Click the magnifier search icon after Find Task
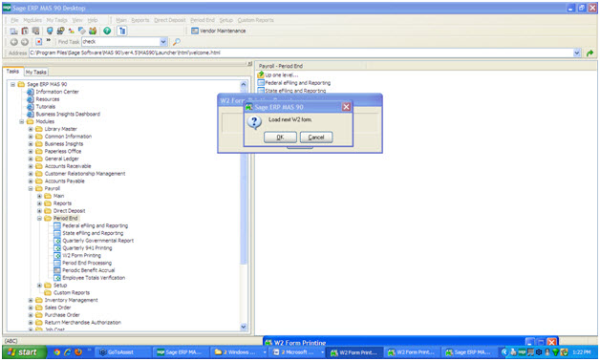This screenshot has width=600, height=361. [x=176, y=42]
